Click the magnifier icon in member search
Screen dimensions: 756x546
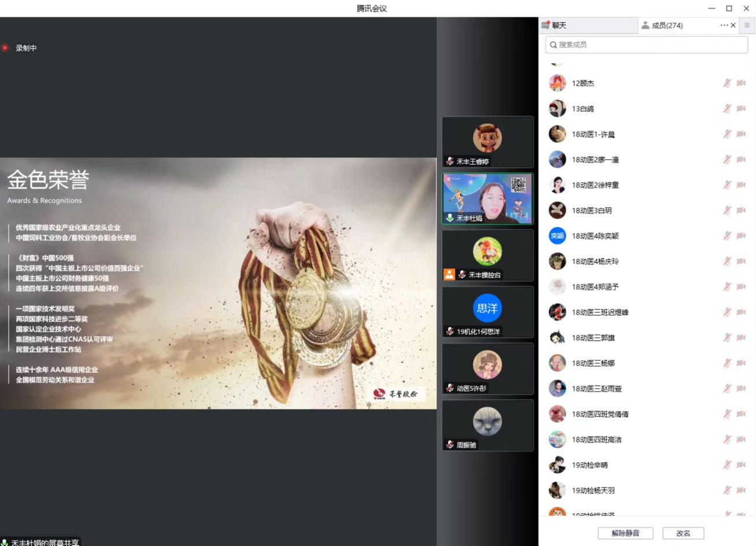coord(553,45)
